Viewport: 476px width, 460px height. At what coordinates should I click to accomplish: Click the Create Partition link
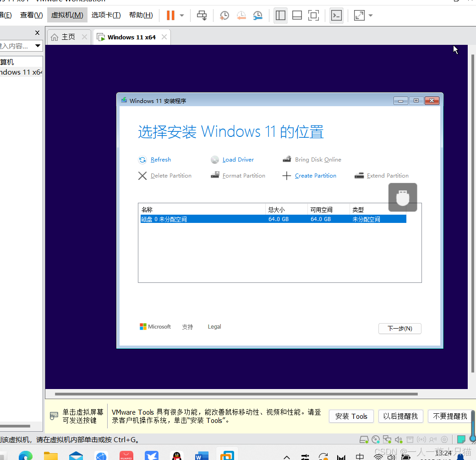point(315,176)
